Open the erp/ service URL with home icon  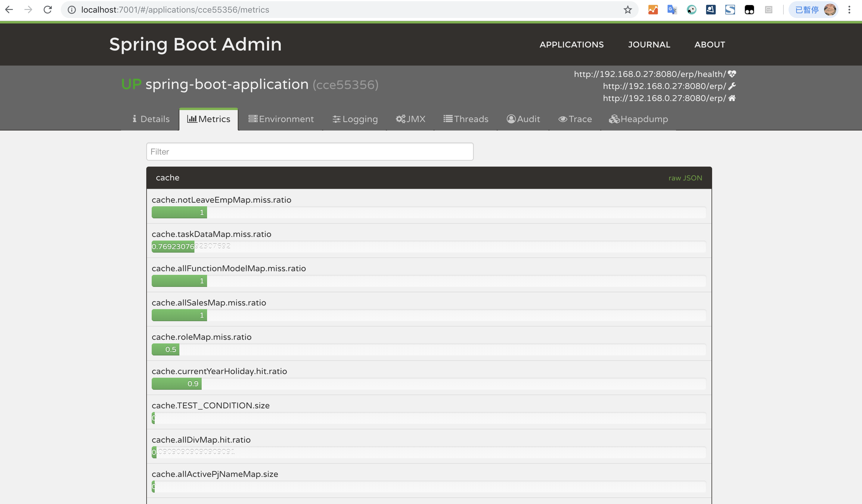(664, 98)
